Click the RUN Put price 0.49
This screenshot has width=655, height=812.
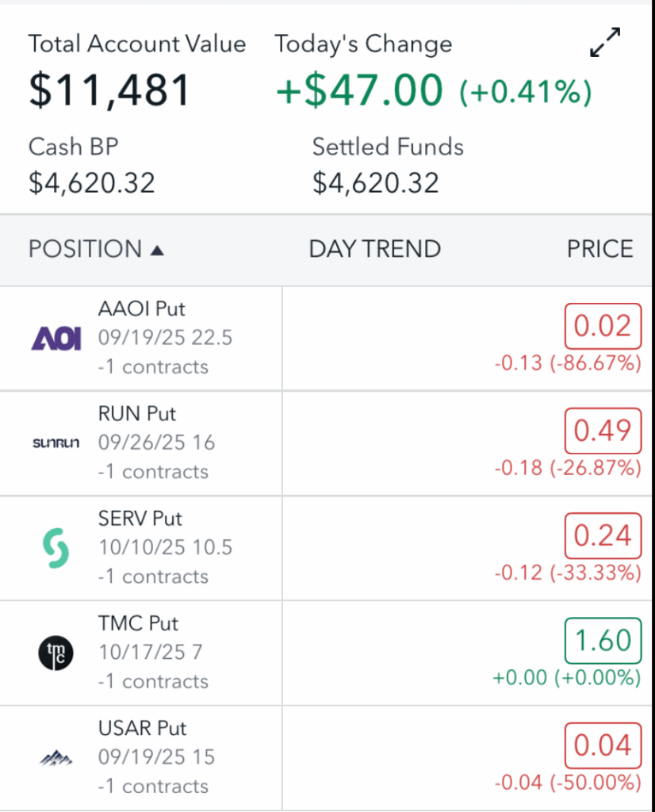pyautogui.click(x=603, y=431)
